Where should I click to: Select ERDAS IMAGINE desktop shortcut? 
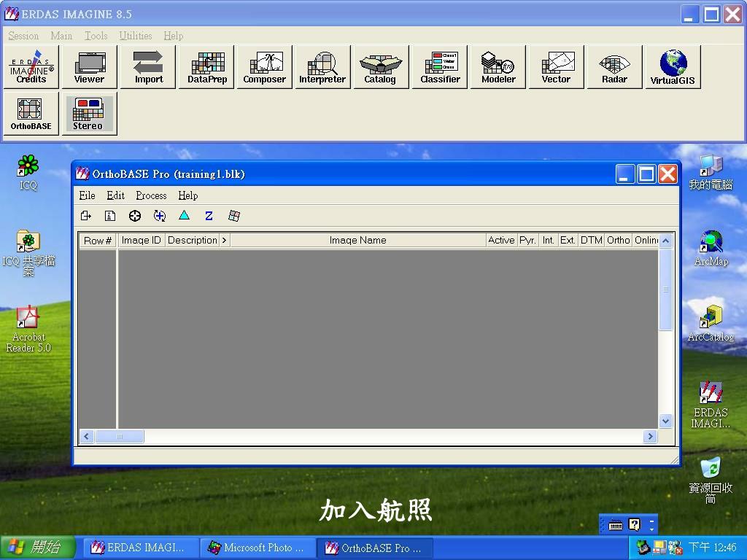[x=711, y=405]
